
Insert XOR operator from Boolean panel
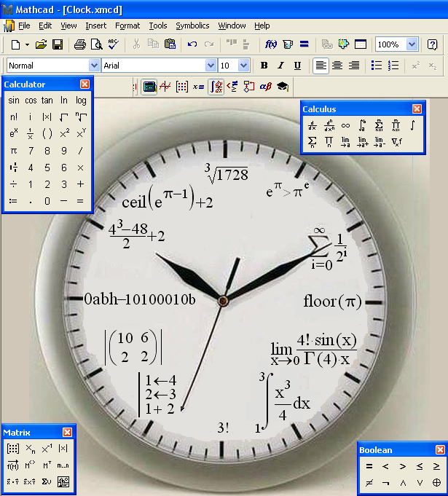436,483
